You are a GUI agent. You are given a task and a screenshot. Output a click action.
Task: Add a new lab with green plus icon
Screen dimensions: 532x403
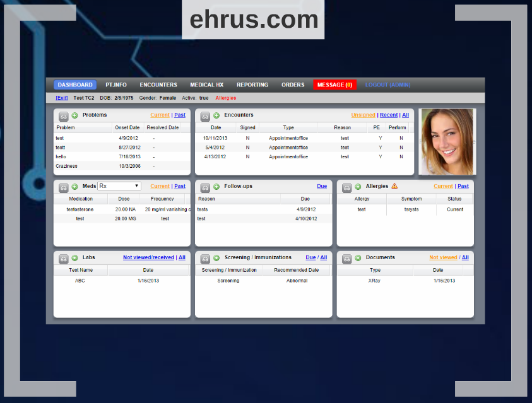coord(74,258)
